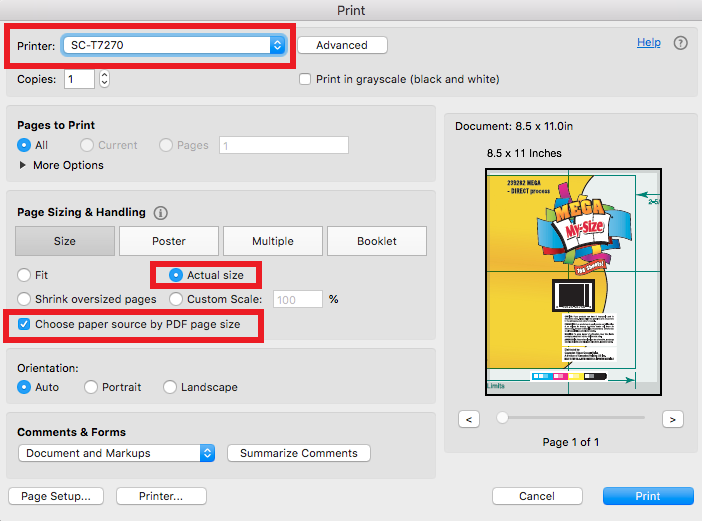Select the Custom Scale radio button
The height and width of the screenshot is (521, 702).
pyautogui.click(x=176, y=299)
